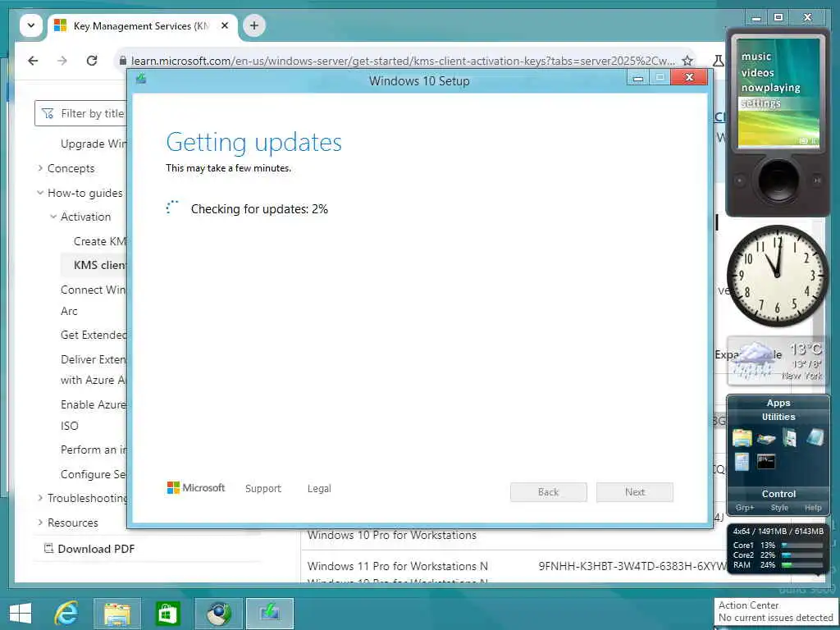
Task: Expand the Resources tree node
Action: click(x=40, y=523)
